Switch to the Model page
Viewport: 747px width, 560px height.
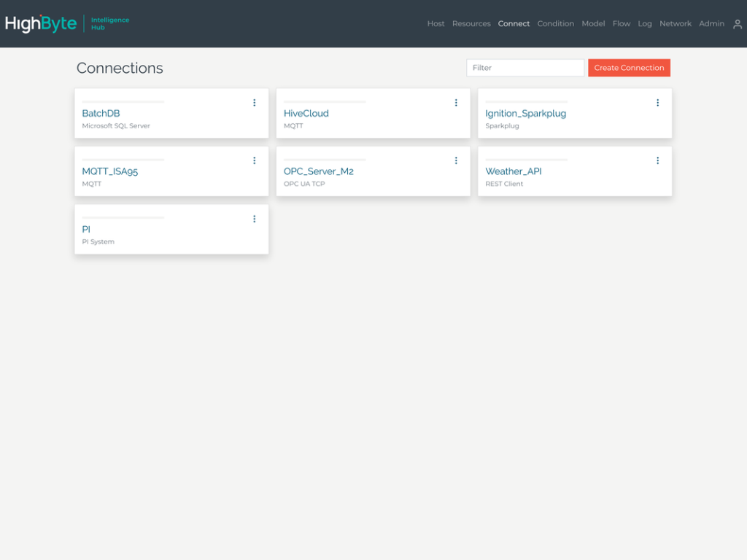click(593, 24)
